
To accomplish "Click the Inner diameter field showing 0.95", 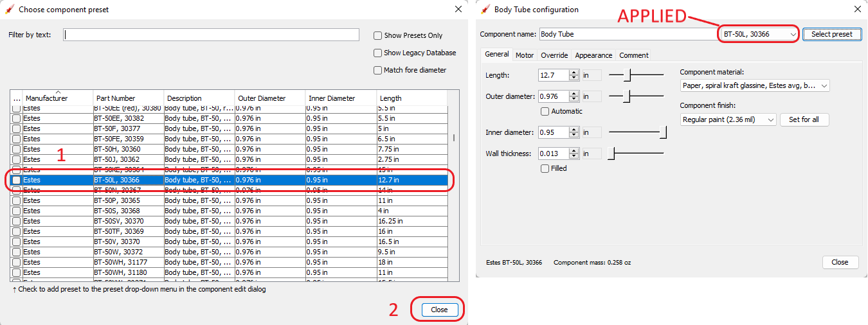I will [x=554, y=133].
